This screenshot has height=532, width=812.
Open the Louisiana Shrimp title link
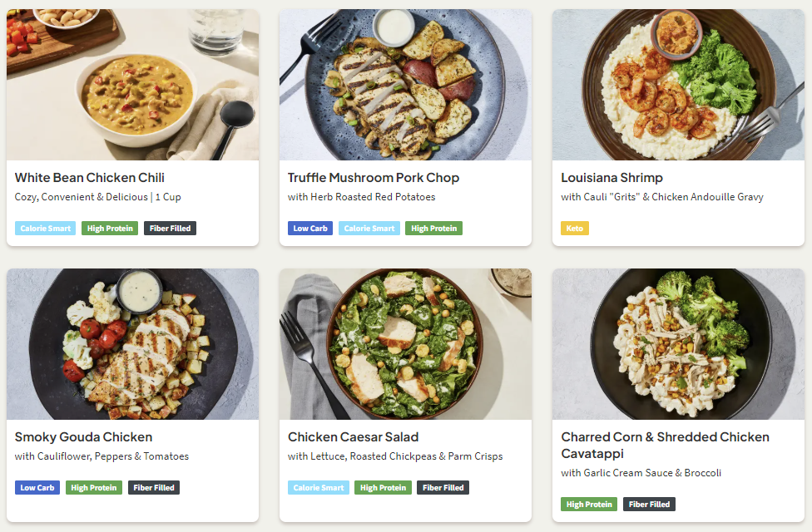(x=611, y=177)
